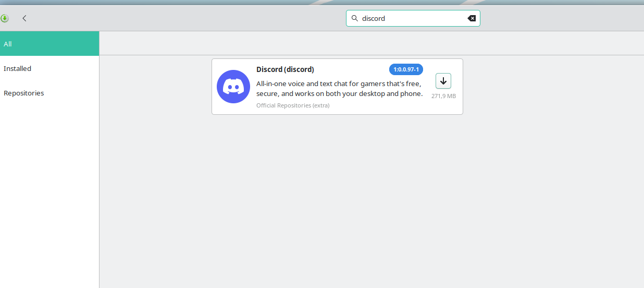Click the green download icon in header
The width and height of the screenshot is (644, 288).
click(5, 18)
